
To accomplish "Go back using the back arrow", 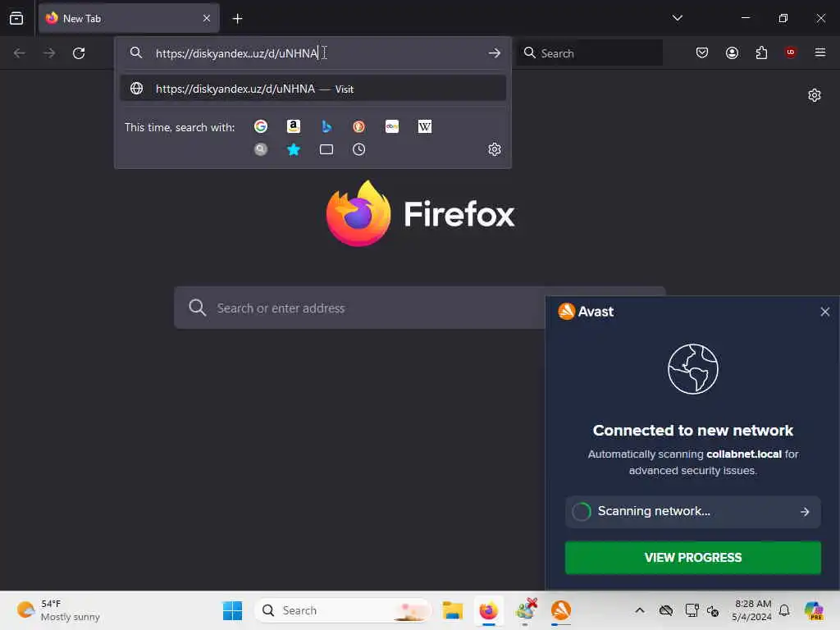I will point(20,53).
